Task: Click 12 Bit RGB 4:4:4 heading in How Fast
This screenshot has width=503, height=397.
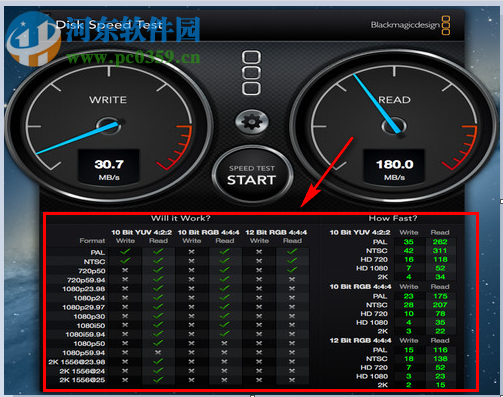Action: coord(360,341)
